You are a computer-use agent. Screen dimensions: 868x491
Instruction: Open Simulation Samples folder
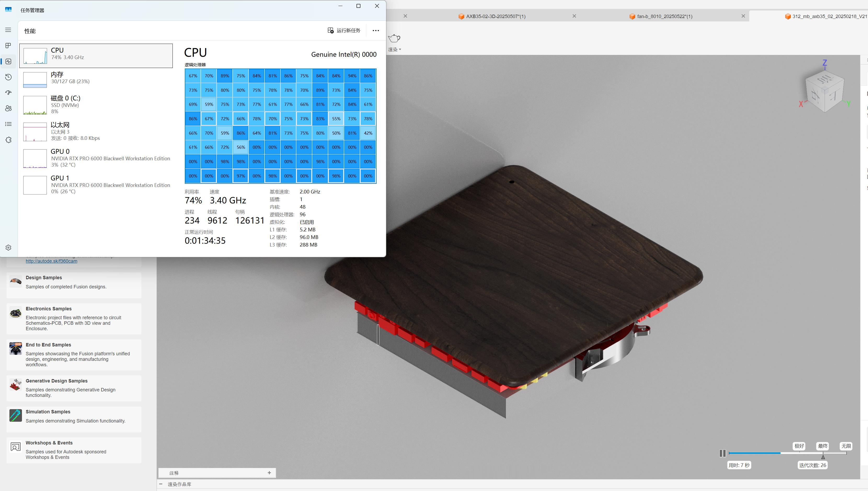(74, 419)
